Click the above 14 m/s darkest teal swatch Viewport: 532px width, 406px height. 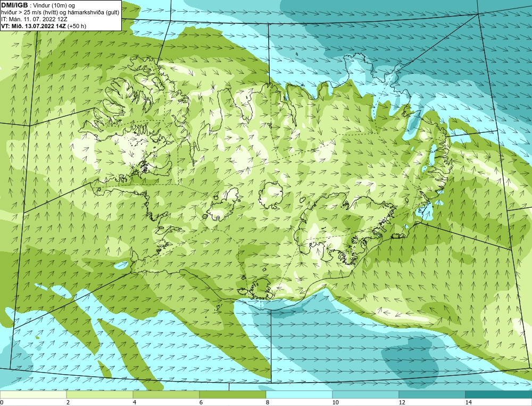pyautogui.click(x=499, y=394)
